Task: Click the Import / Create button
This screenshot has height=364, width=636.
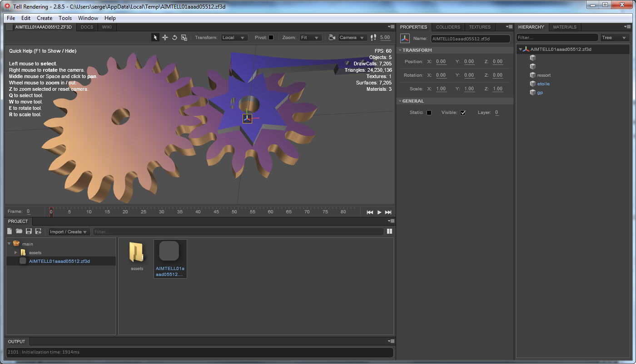Action: tap(69, 232)
